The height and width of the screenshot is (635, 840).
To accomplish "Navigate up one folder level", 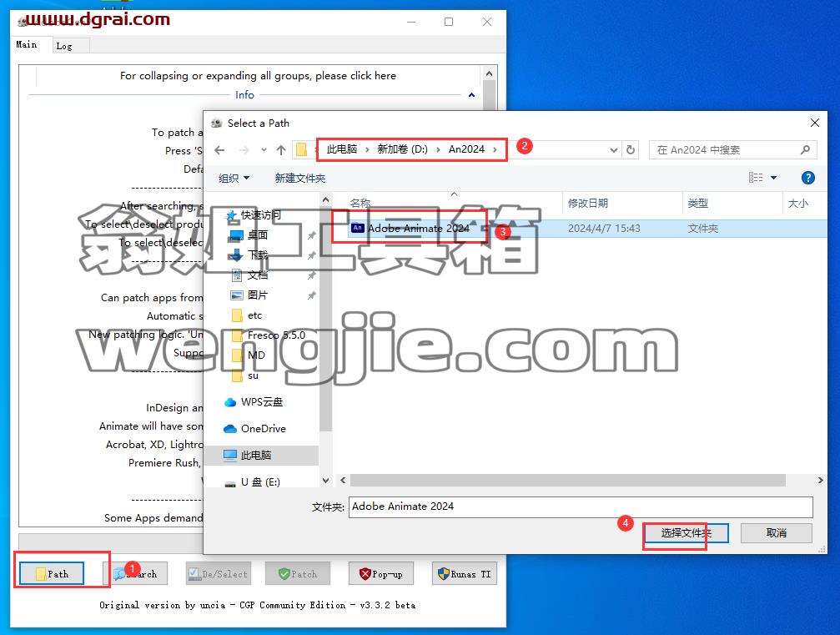I will click(281, 150).
